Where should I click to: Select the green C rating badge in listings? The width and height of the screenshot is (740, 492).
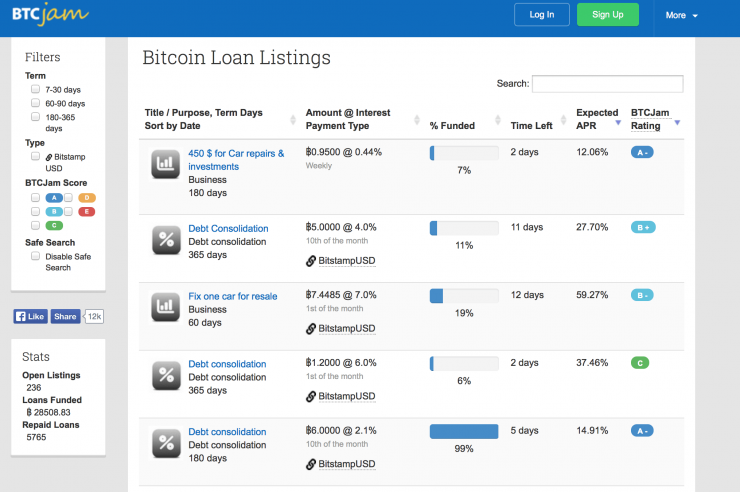tap(640, 363)
